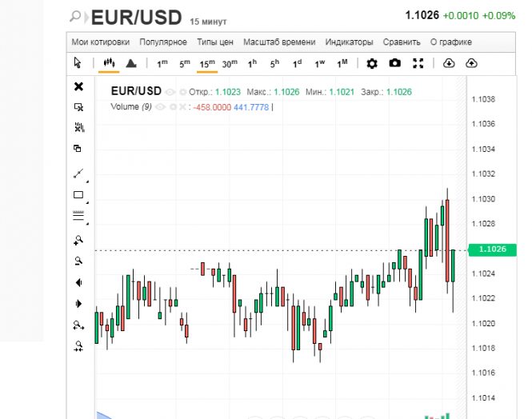Set timeframe to 30 minutes

pos(230,63)
